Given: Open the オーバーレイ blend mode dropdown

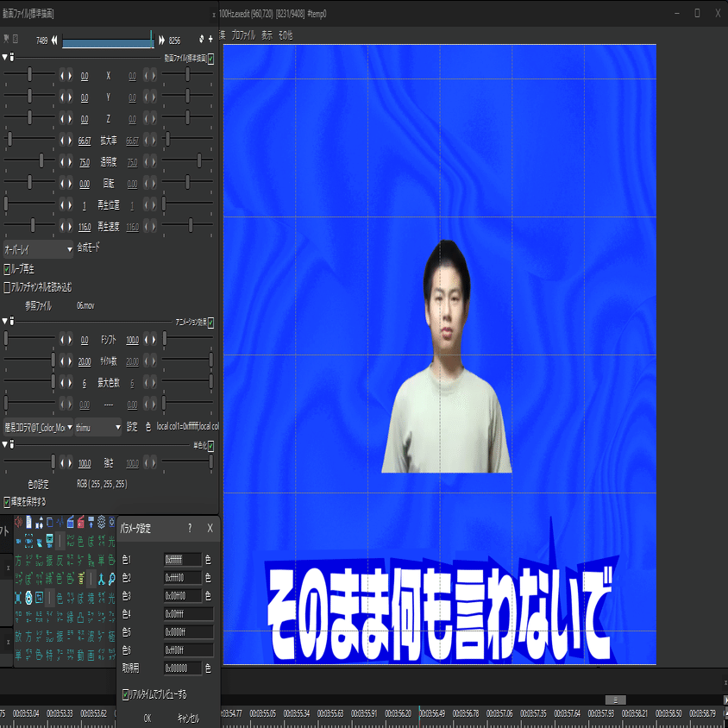Looking at the screenshot, I should 38,249.
